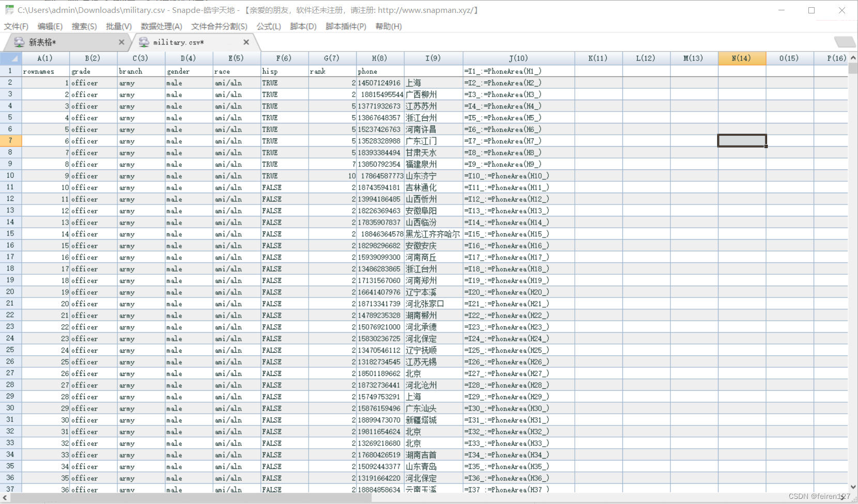Select row header 7
Screen dimensions: 858x504
pyautogui.click(x=10, y=140)
